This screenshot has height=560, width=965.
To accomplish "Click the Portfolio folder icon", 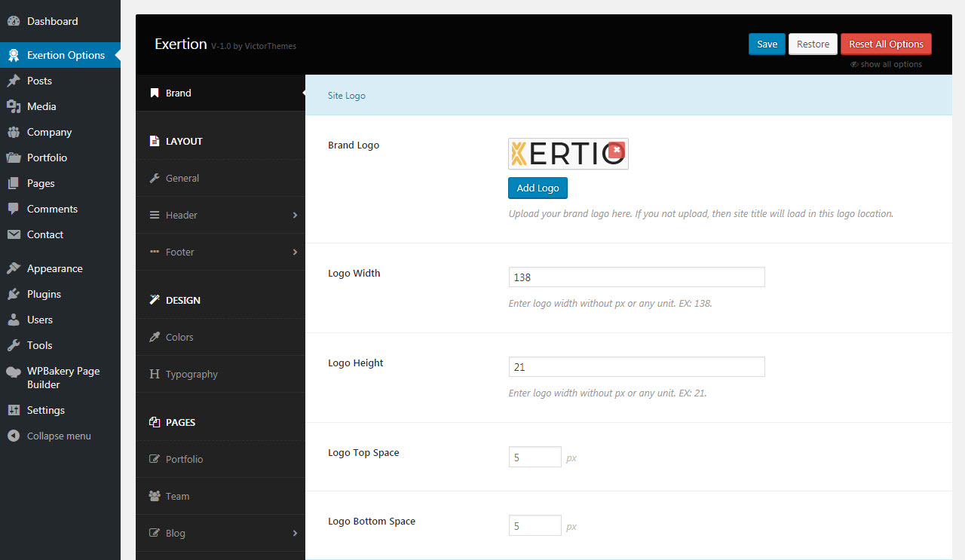I will coord(14,158).
